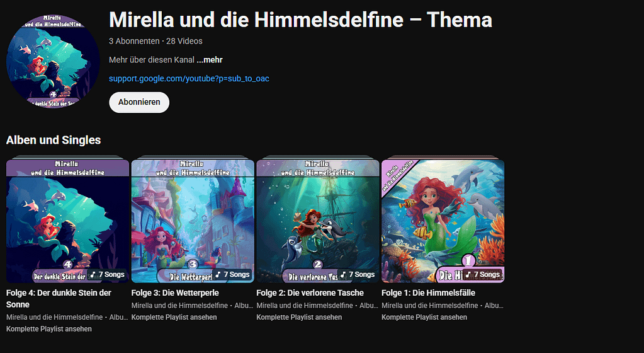Screen dimensions: 644x353
Task: Click music note icon on Folge 4 badge
Action: click(x=93, y=274)
